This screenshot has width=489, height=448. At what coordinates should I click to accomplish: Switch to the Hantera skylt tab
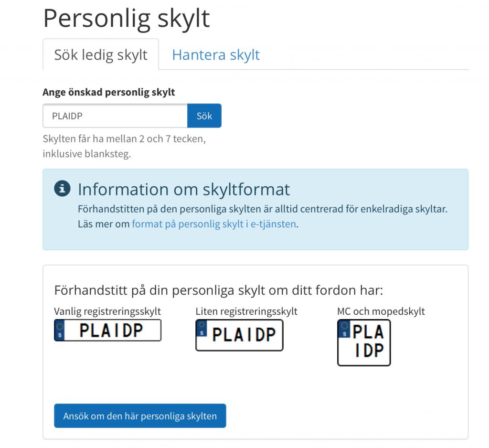tap(216, 55)
